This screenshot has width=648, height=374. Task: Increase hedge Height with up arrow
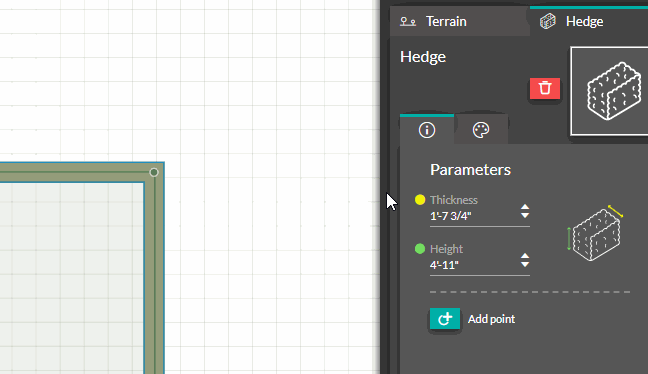pyautogui.click(x=525, y=256)
